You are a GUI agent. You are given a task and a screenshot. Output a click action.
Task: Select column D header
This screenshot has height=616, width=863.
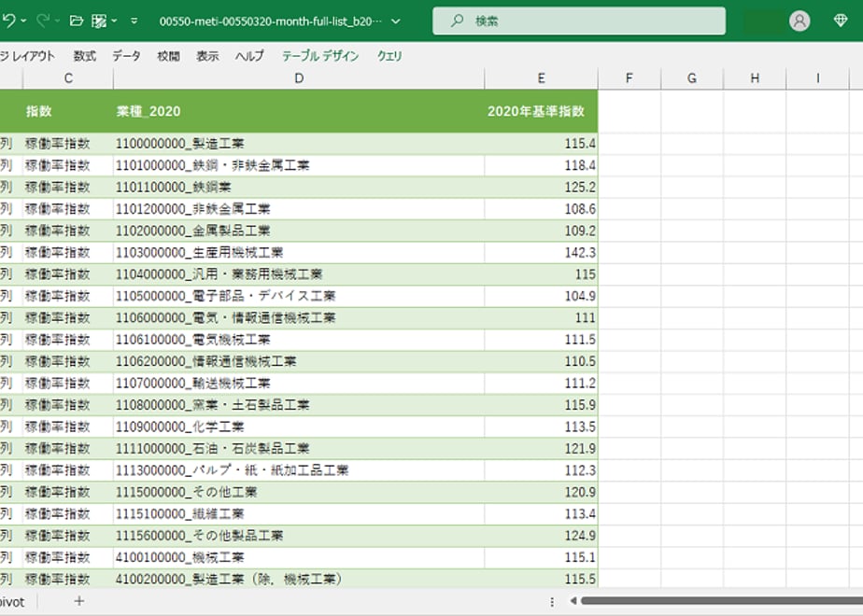pos(299,78)
